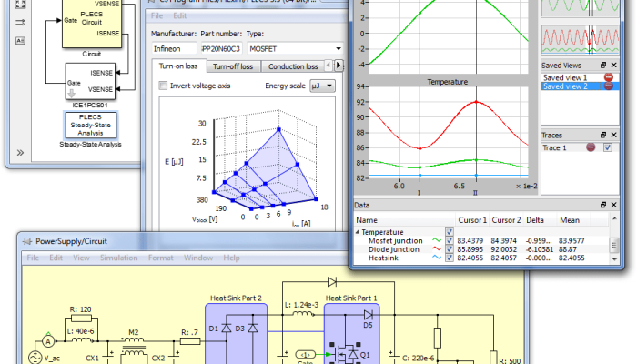Click the Cursor 2 column header
The width and height of the screenshot is (637, 364).
506,220
